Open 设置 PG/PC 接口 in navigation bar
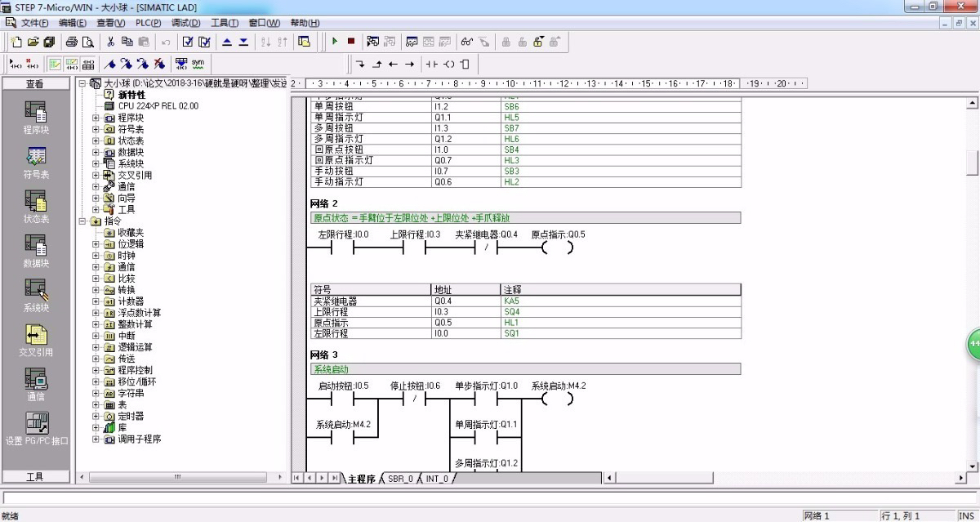 point(36,429)
